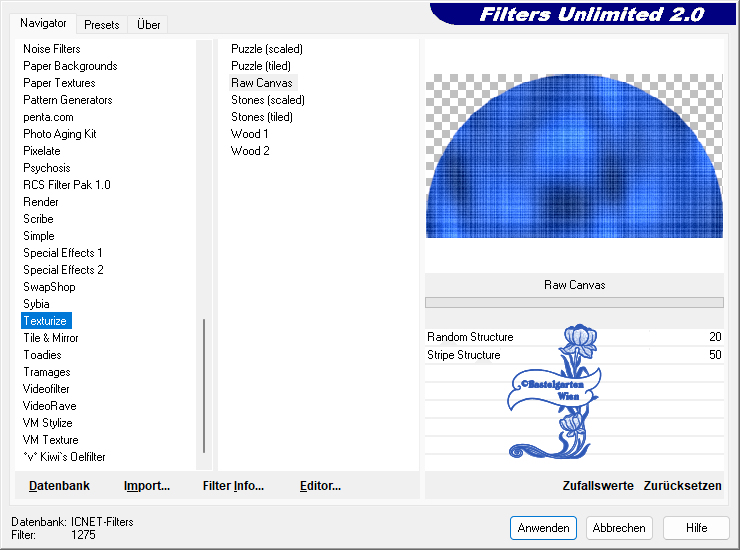Switch to the Navigator tab

[43, 23]
